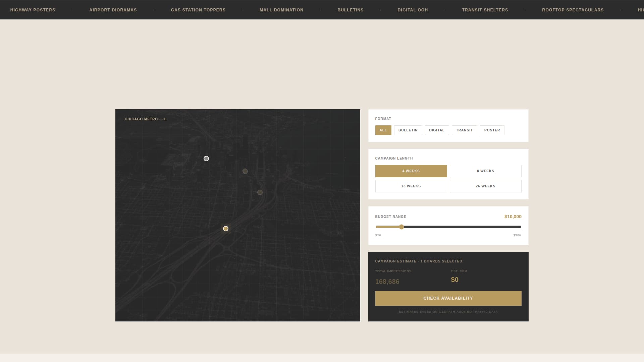
Task: Keep 4 WEEKS campaign length selected
Action: 411,171
